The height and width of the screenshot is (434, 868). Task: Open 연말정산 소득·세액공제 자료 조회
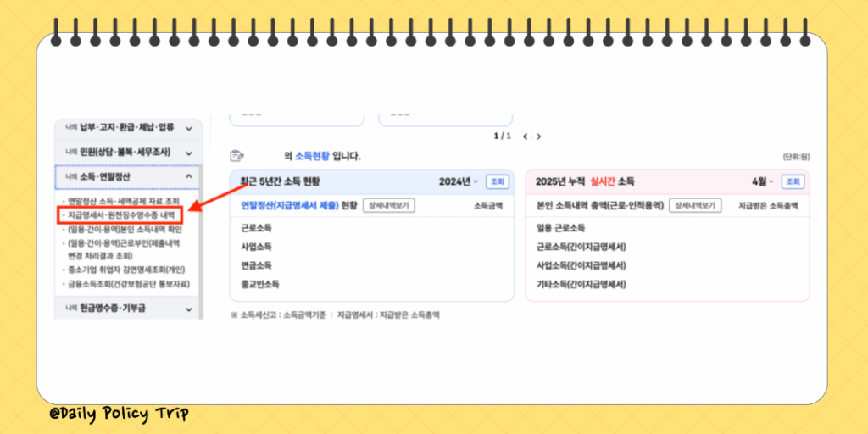point(124,201)
